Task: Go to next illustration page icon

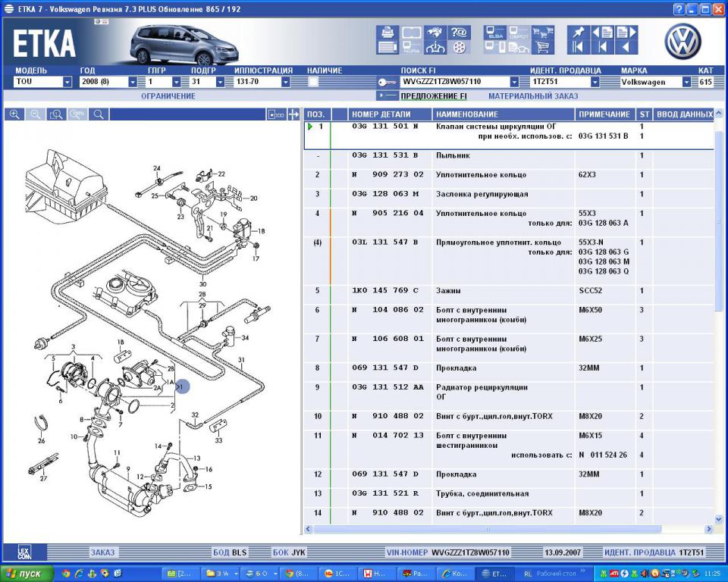Action: coord(626,33)
